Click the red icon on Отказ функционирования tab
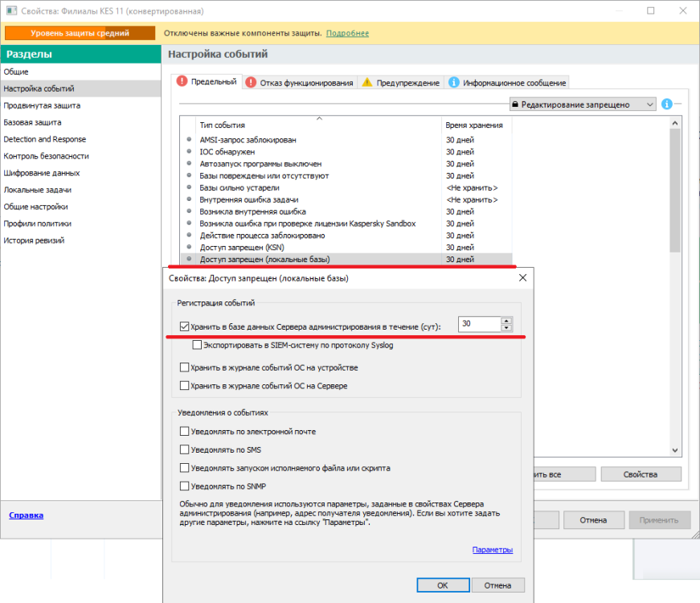Viewport: 700px width, 603px height. click(x=251, y=83)
